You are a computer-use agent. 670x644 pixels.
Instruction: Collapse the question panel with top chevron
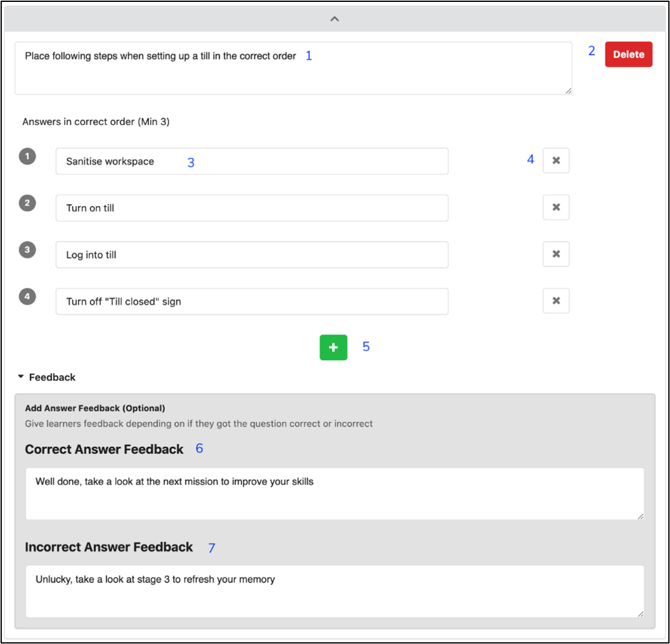pos(335,19)
